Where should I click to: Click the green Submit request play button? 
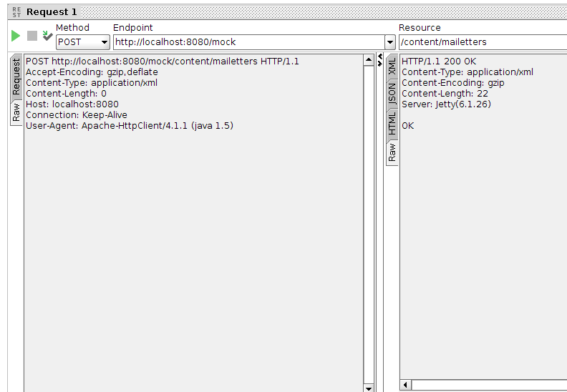click(16, 36)
